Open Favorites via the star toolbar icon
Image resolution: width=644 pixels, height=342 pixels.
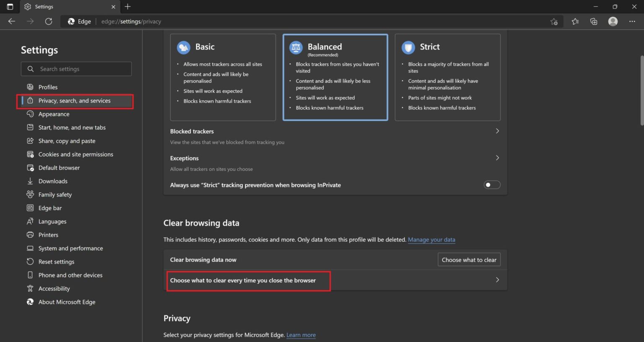[575, 21]
